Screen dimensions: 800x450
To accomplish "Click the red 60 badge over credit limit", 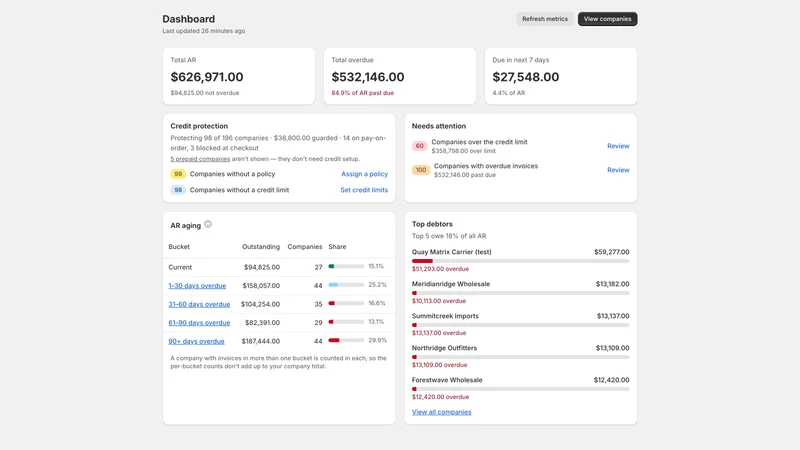I will point(419,146).
